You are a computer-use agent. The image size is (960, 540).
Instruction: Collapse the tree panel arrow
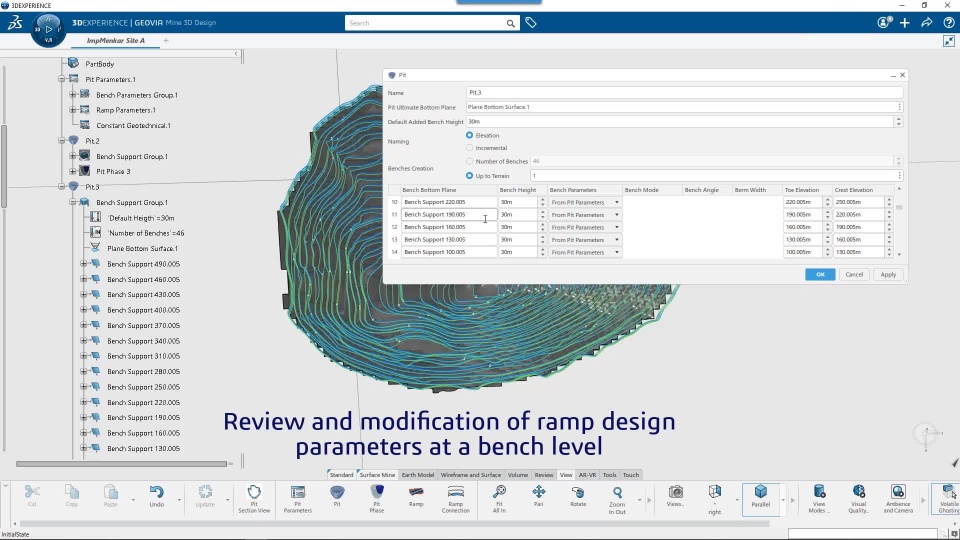pos(236,54)
